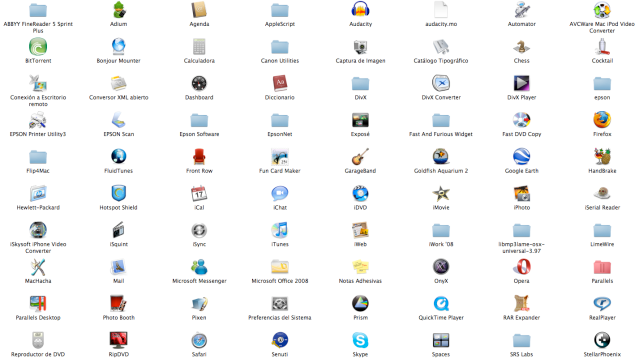The width and height of the screenshot is (639, 363).
Task: Launch the Fast DVD Copy icon
Action: point(522,120)
